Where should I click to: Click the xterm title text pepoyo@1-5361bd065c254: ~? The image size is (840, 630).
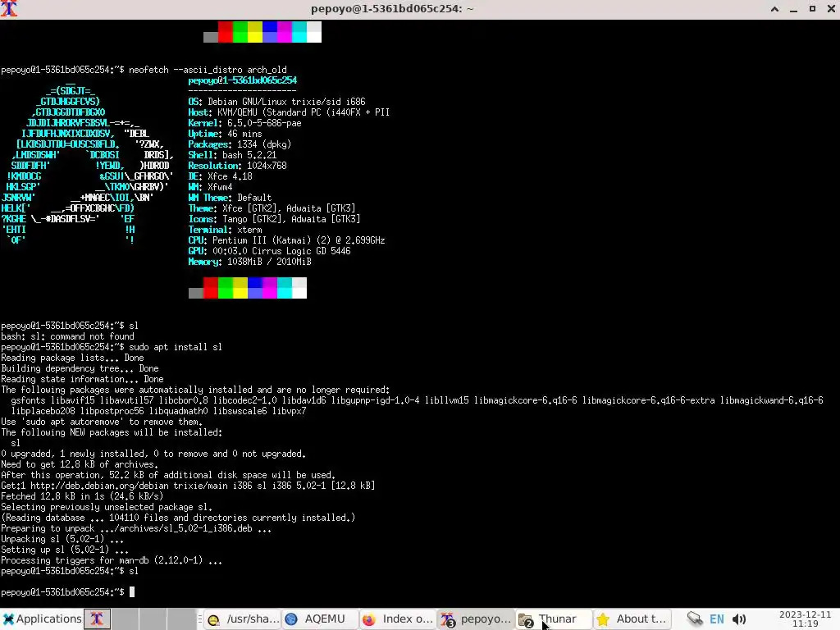[392, 8]
